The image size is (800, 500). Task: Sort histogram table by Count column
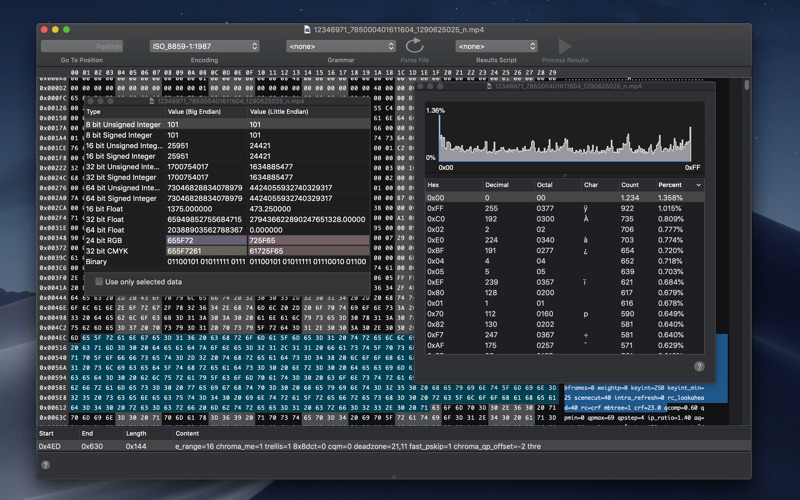coord(630,185)
